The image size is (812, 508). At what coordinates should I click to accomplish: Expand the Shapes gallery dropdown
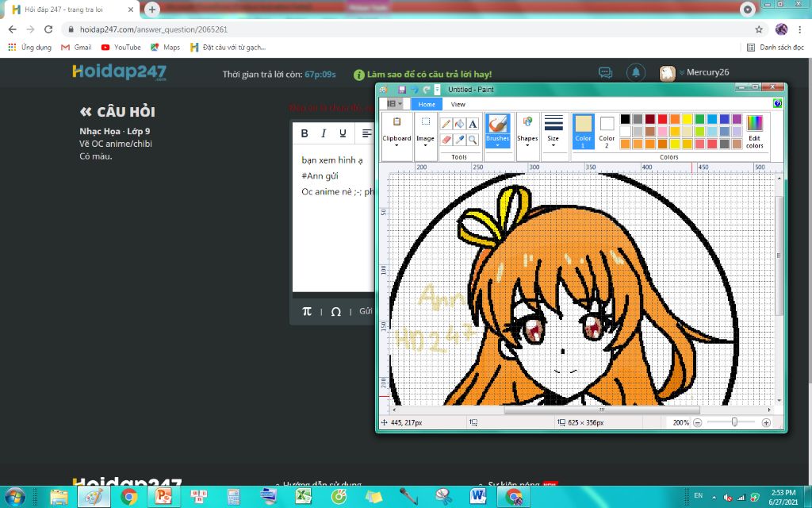click(x=527, y=144)
